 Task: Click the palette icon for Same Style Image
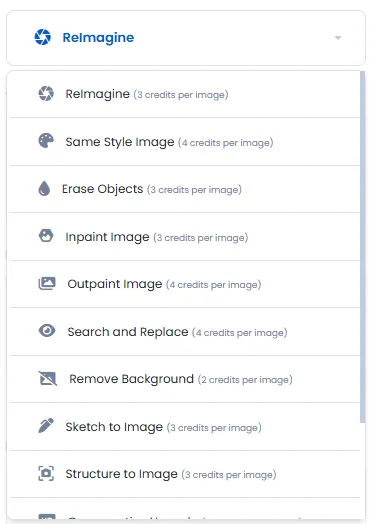46,141
